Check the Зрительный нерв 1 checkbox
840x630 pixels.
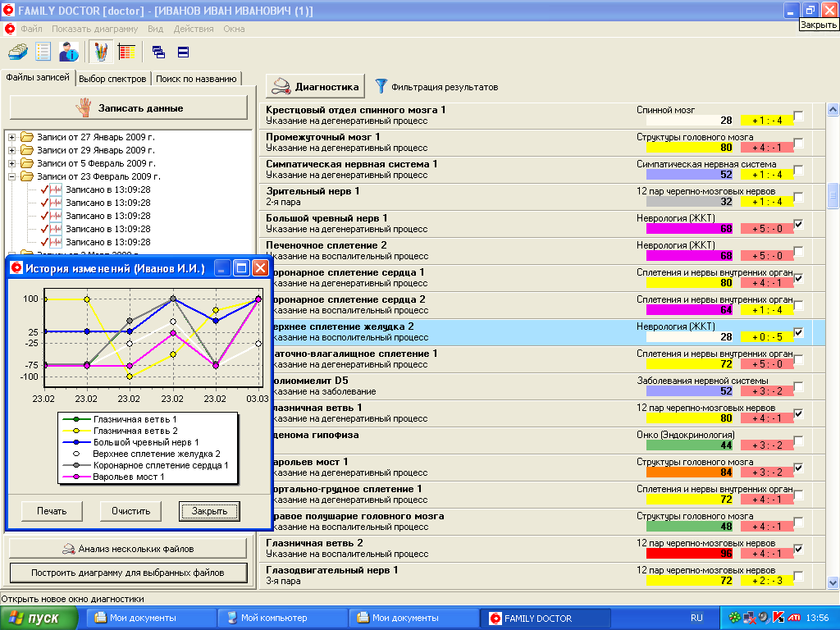[x=798, y=197]
